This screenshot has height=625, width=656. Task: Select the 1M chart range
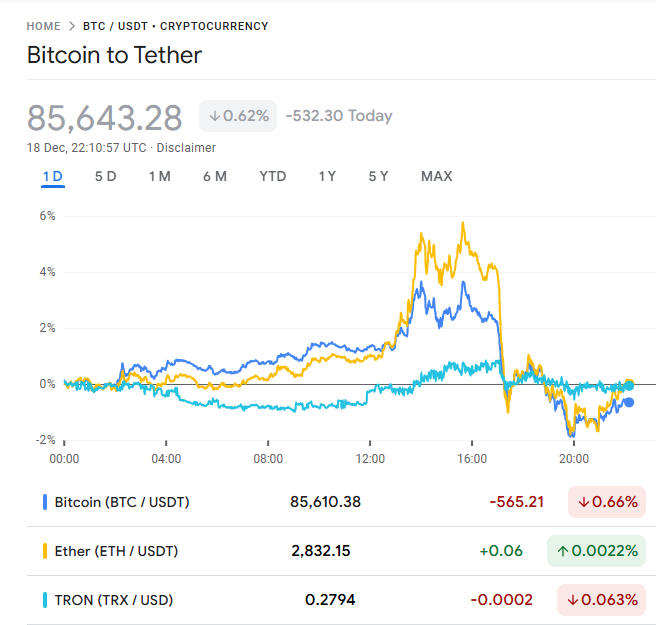(159, 177)
